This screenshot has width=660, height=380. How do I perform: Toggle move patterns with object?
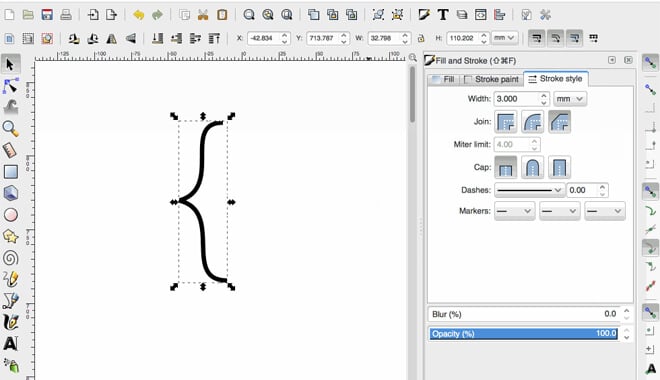(x=593, y=39)
